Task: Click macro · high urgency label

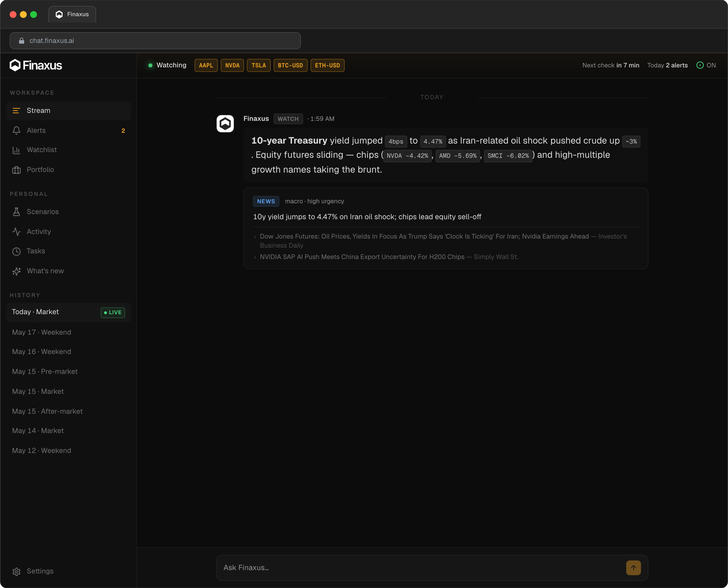Action: coord(314,201)
